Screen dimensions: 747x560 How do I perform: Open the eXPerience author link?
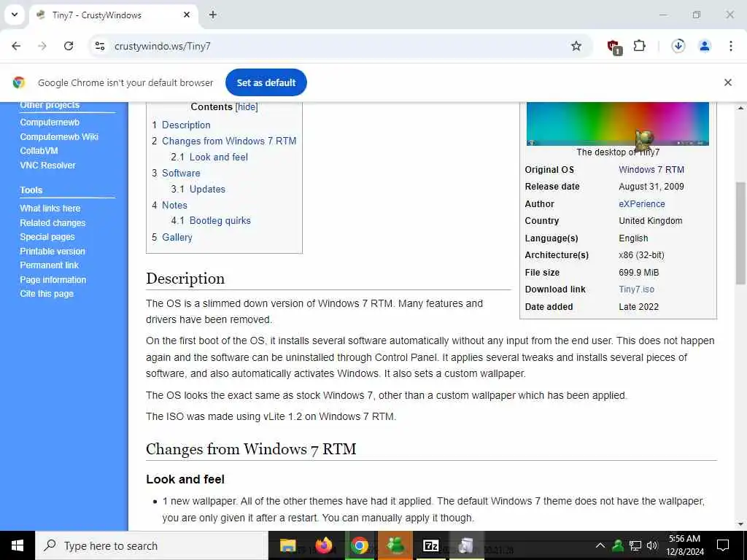[x=642, y=204]
